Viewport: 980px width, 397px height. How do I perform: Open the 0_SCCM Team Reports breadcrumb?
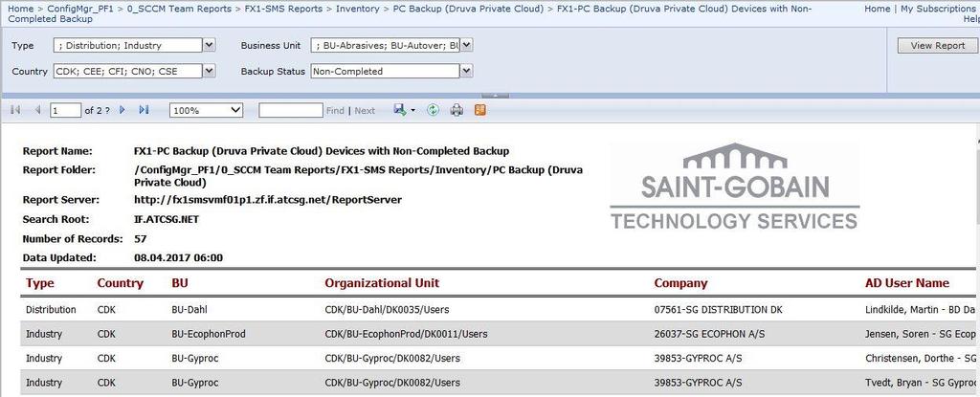[x=179, y=9]
